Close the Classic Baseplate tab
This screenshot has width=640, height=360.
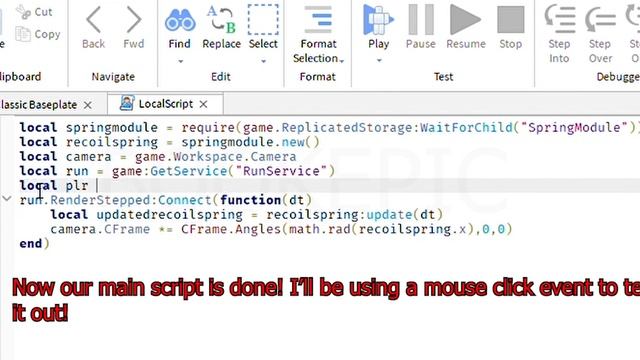click(x=87, y=105)
